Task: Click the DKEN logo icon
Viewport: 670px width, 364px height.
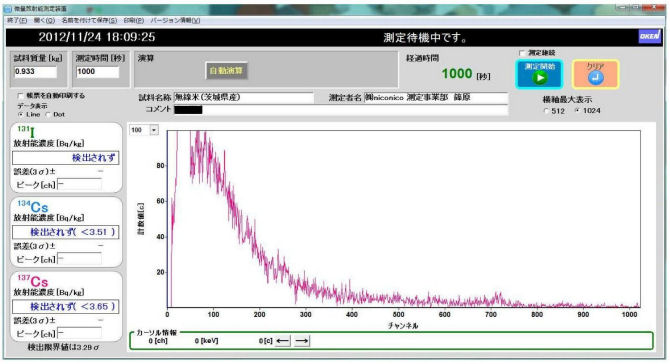Action: 649,36
